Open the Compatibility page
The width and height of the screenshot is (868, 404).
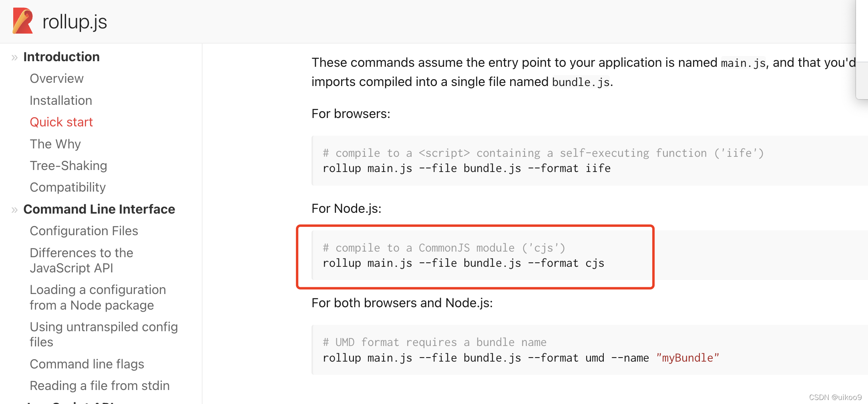pyautogui.click(x=67, y=187)
